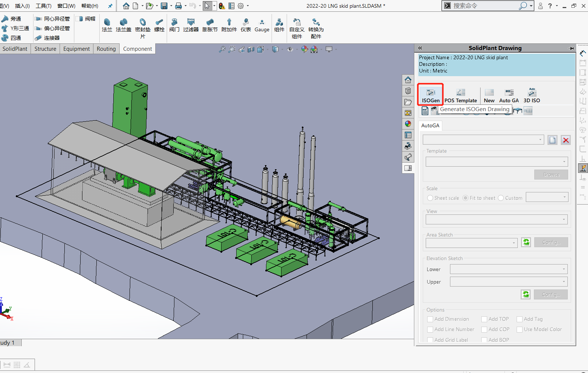The image size is (588, 373).
Task: Open the 3D ISO tool
Action: 532,96
